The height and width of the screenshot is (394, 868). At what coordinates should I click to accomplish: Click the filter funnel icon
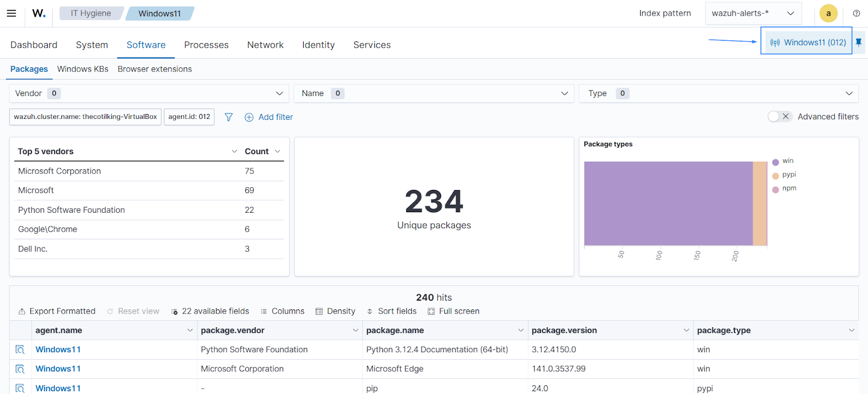(229, 117)
